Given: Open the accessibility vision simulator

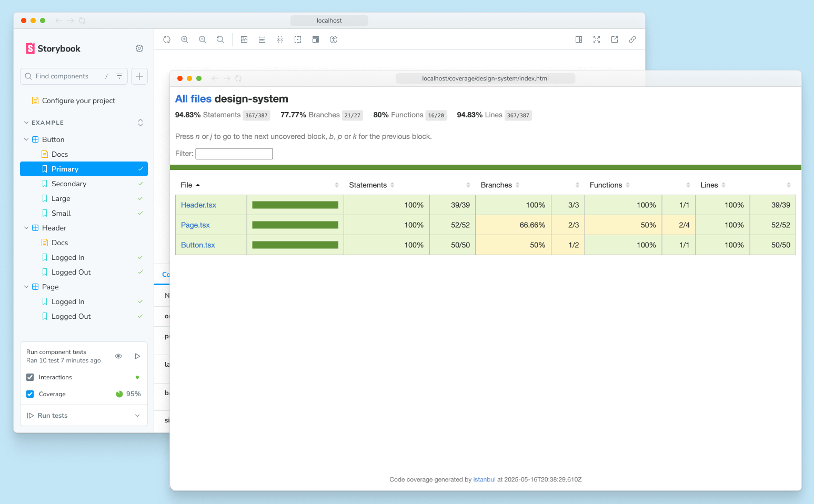Looking at the screenshot, I should 334,39.
